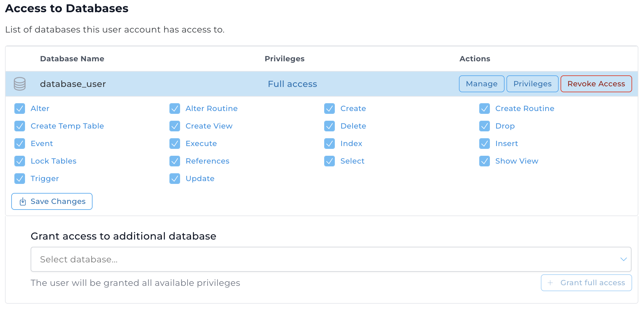
Task: Uncheck the Show View privilege
Action: tap(485, 161)
